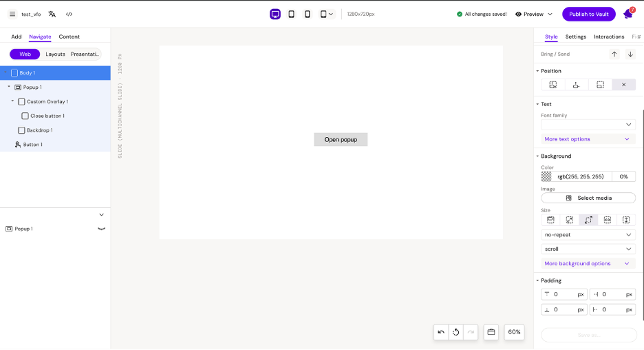Collapse the Custom Overlay 1 node
The width and height of the screenshot is (644, 350).
(x=12, y=101)
